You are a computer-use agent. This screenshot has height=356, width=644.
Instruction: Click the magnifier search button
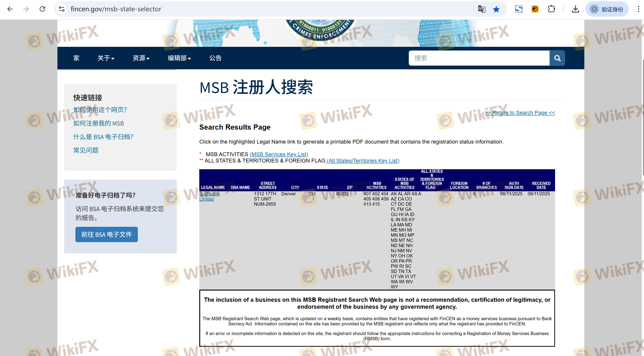pos(557,58)
